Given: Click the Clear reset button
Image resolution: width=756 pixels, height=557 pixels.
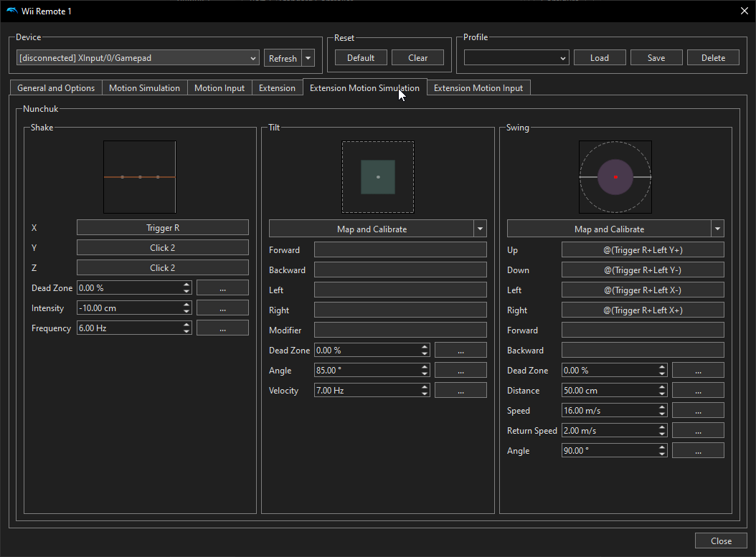Looking at the screenshot, I should pyautogui.click(x=417, y=58).
